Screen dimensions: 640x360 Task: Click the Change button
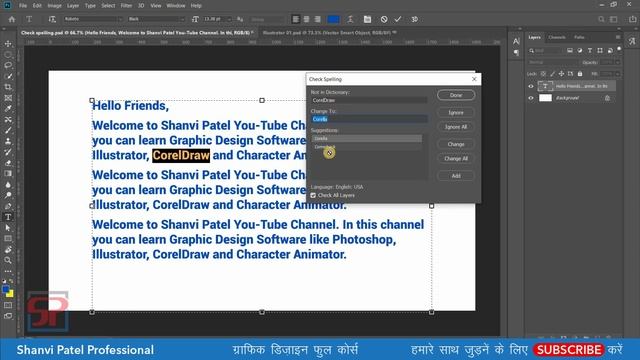[456, 144]
